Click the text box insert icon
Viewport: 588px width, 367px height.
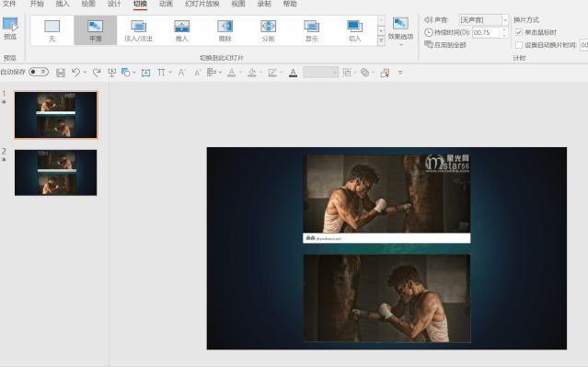(146, 73)
